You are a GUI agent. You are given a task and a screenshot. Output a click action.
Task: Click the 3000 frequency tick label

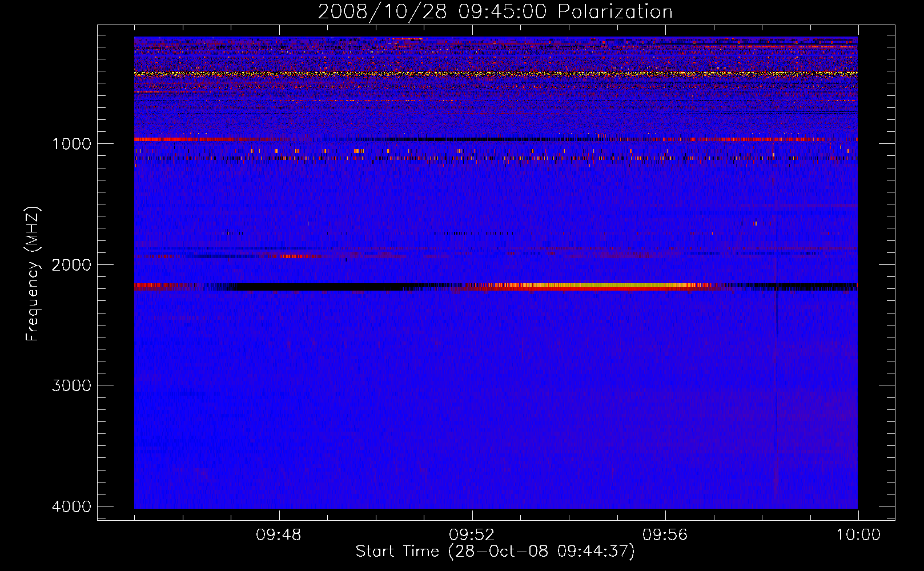[71, 385]
